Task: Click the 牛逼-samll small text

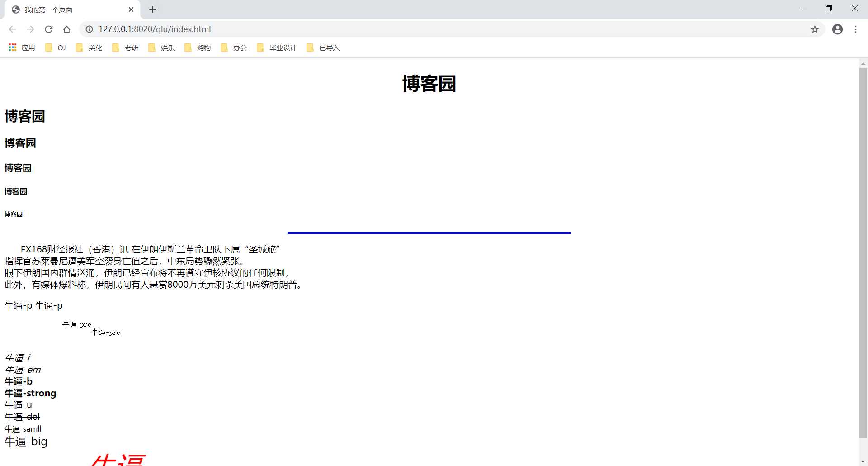Action: pos(23,429)
